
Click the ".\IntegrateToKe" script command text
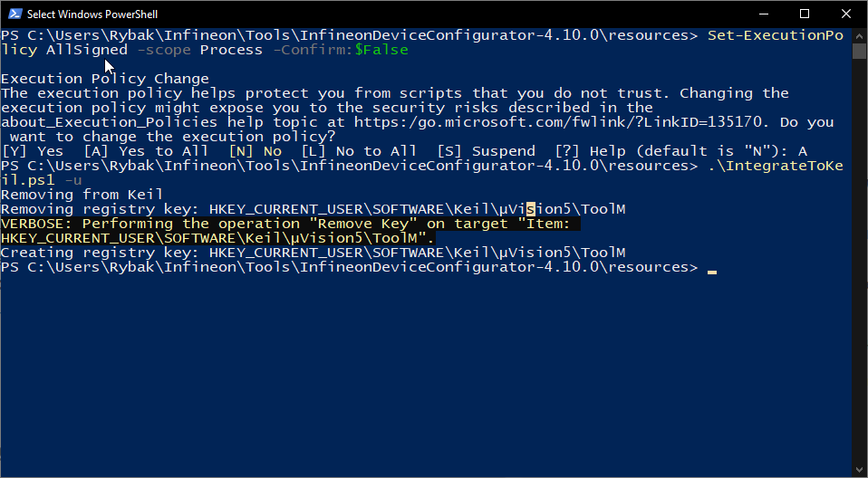pos(776,166)
